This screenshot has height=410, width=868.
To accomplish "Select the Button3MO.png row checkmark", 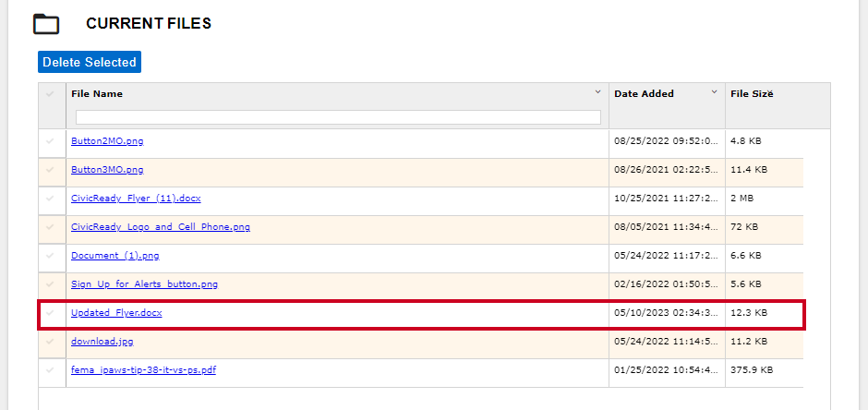I will tap(50, 170).
